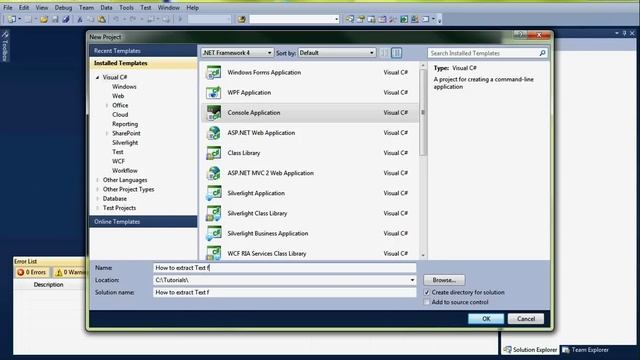The width and height of the screenshot is (640, 360).
Task: Open the Edit menu
Action: (24, 7)
